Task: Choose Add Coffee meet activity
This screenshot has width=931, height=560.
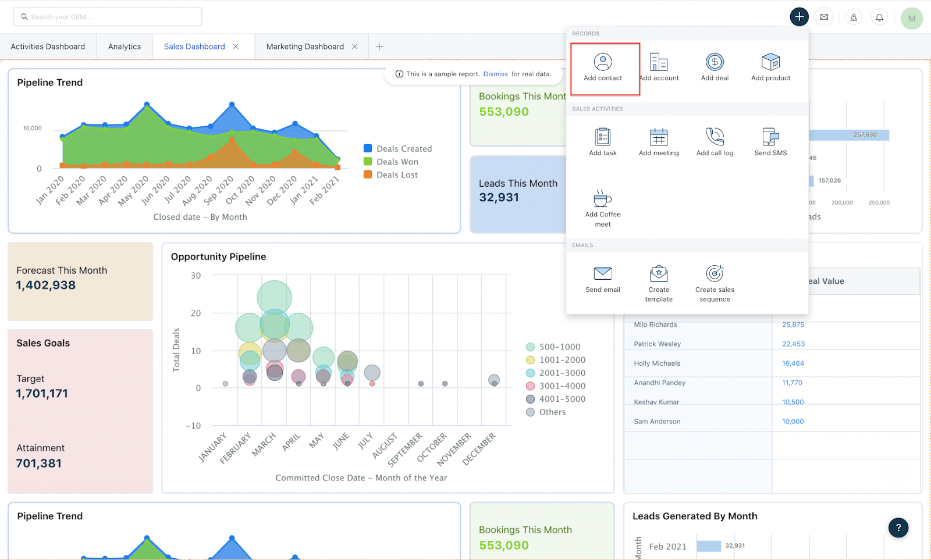Action: (x=603, y=208)
